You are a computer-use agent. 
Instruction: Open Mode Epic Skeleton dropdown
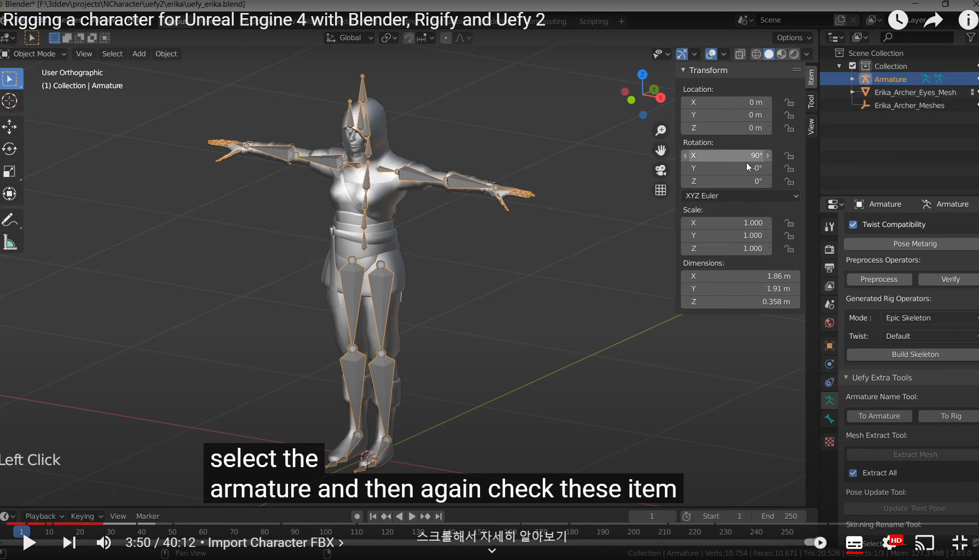coord(930,318)
